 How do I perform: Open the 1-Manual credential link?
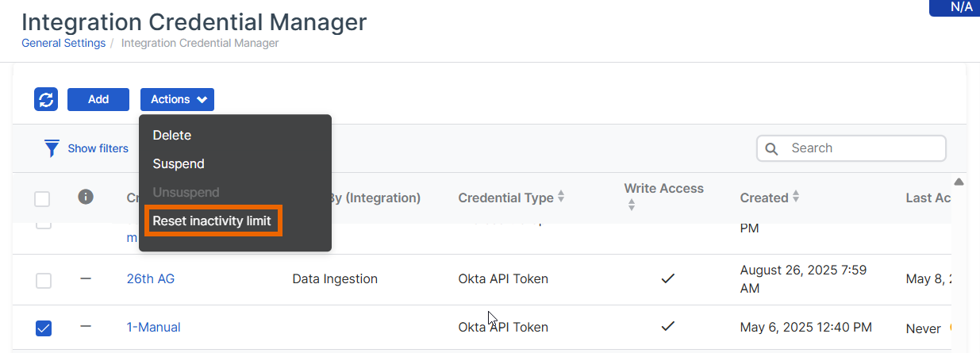pos(154,327)
